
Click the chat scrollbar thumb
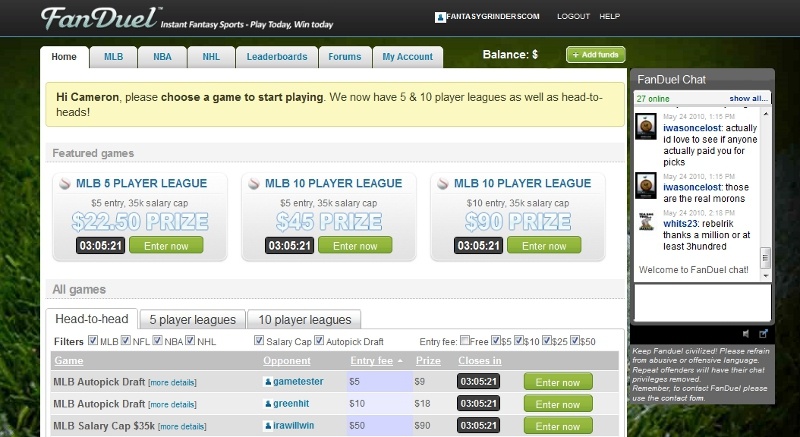[x=765, y=258]
